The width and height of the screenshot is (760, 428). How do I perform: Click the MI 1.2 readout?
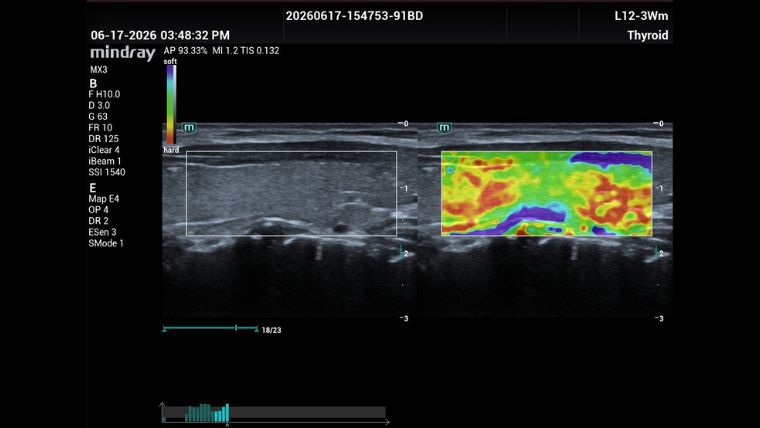pyautogui.click(x=224, y=50)
